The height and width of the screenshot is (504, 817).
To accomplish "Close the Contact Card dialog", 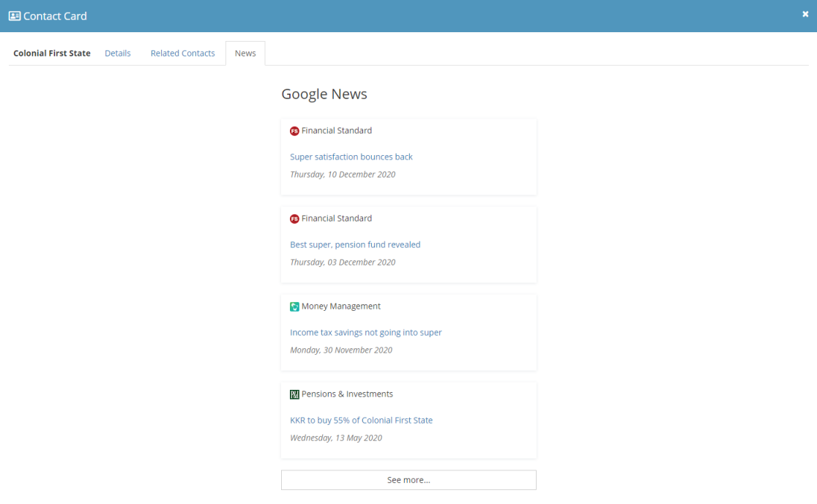I will pyautogui.click(x=805, y=14).
